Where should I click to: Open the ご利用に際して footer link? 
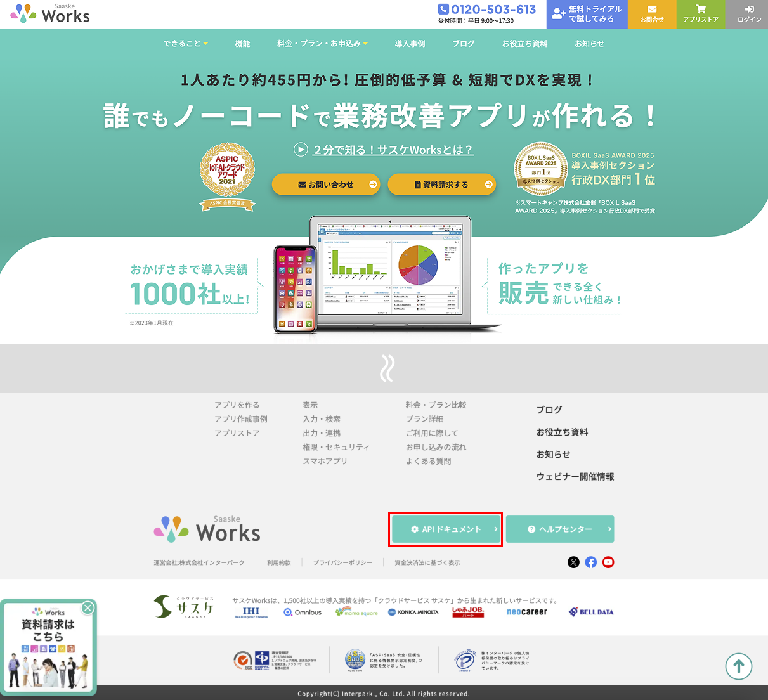pos(432,433)
